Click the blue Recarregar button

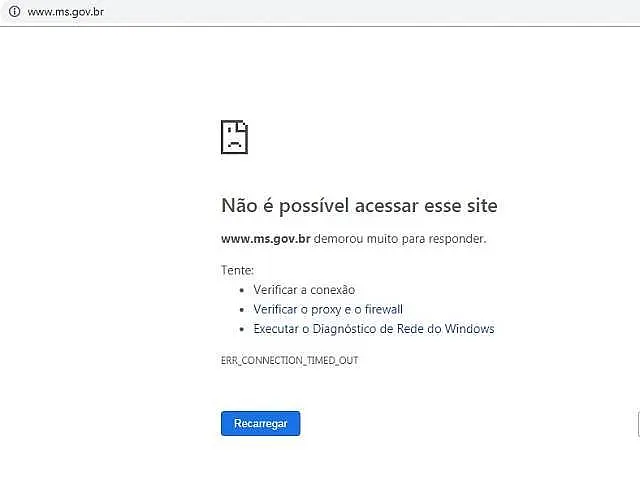(x=260, y=423)
